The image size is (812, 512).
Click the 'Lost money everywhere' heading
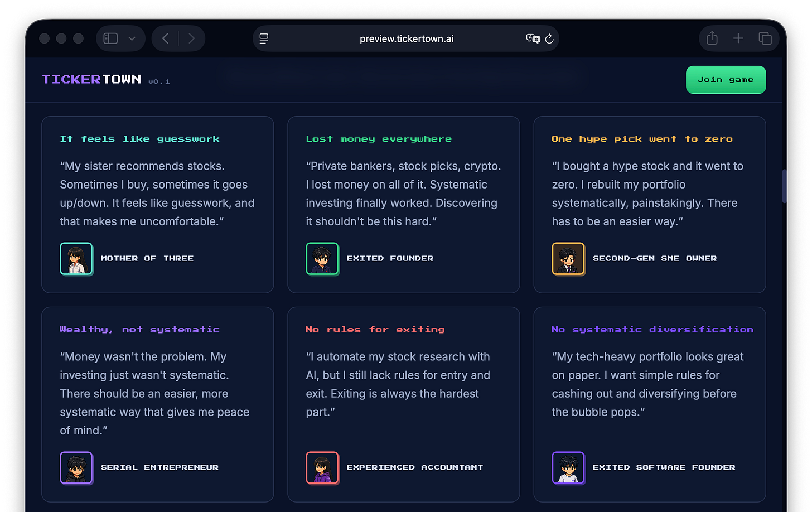click(379, 139)
